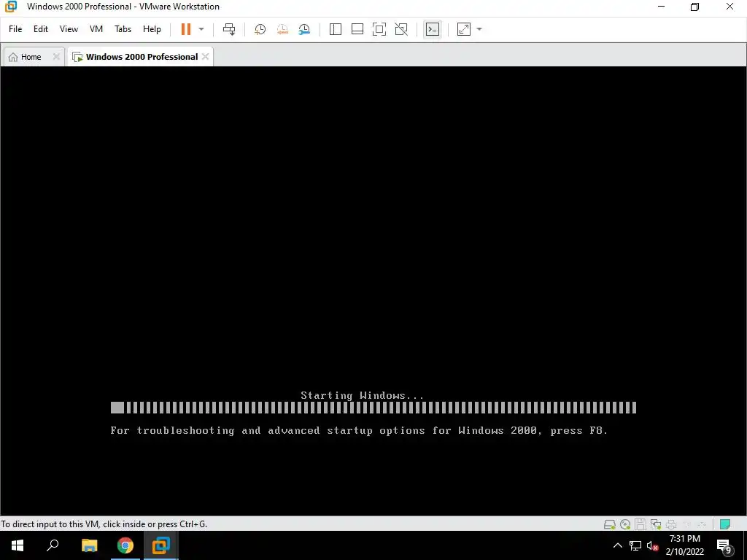Open the teal message log note icon
The image size is (747, 560).
(x=725, y=524)
